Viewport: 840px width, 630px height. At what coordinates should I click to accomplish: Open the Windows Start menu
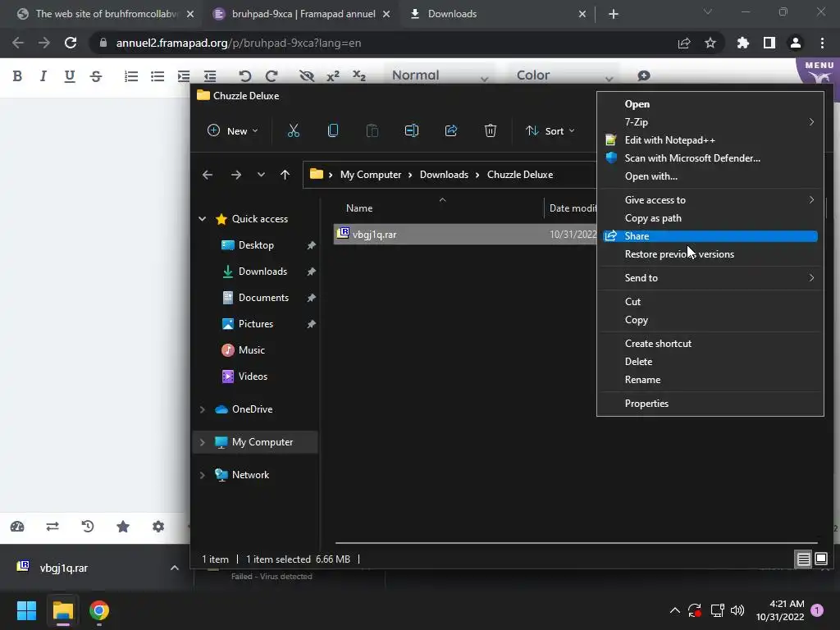[26, 610]
